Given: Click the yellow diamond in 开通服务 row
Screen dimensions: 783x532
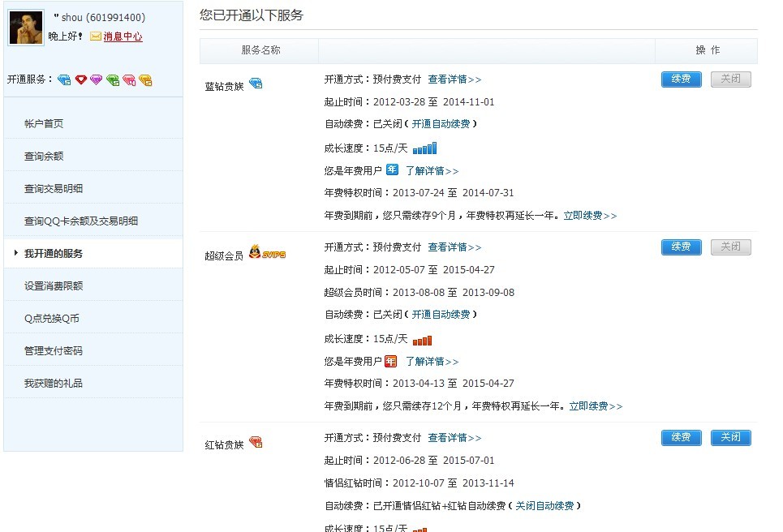Looking at the screenshot, I should tap(146, 79).
